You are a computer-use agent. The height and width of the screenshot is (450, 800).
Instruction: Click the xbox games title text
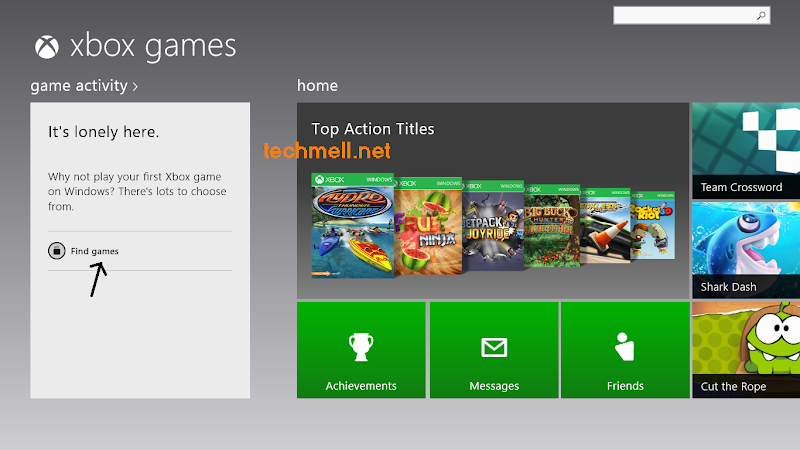pos(153,47)
